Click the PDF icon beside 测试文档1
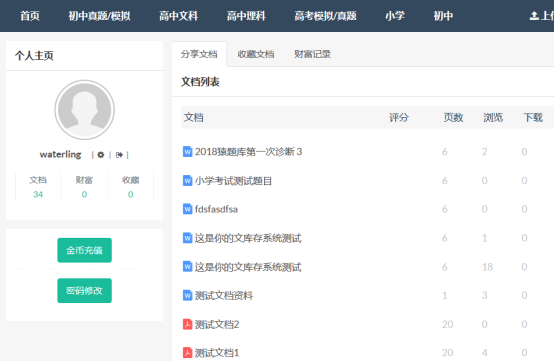This screenshot has width=554, height=362. click(187, 352)
